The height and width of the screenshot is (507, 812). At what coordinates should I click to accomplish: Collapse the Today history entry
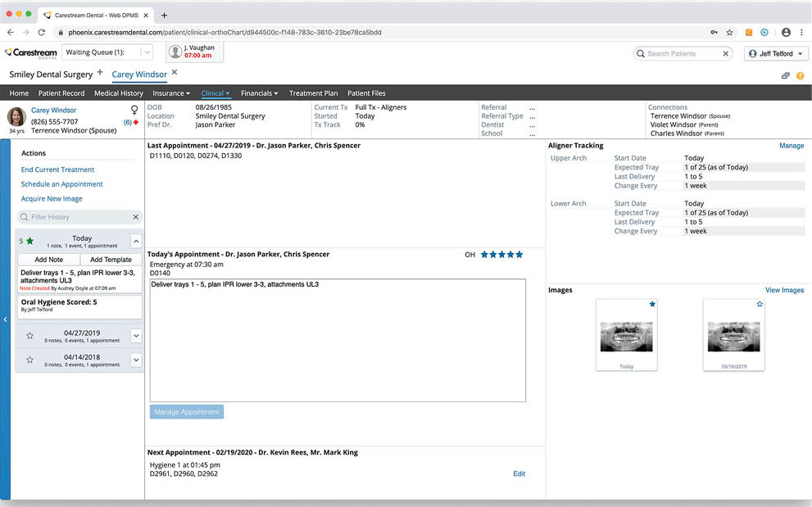[x=136, y=241]
